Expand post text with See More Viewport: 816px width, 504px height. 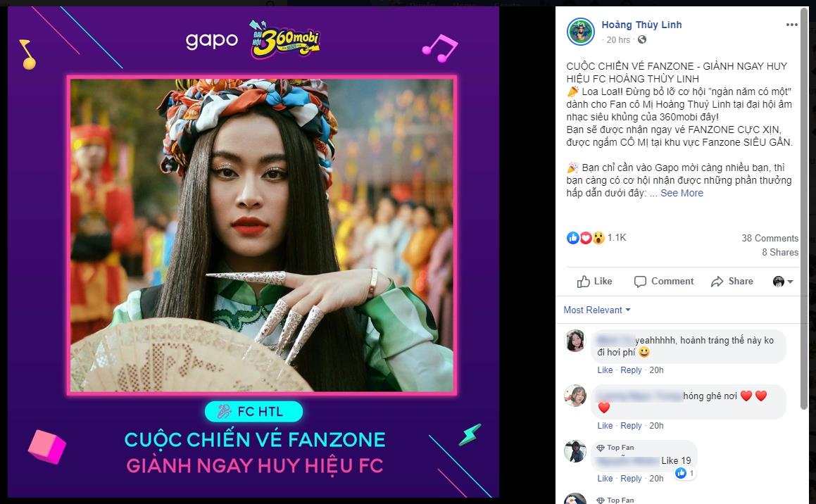click(682, 193)
